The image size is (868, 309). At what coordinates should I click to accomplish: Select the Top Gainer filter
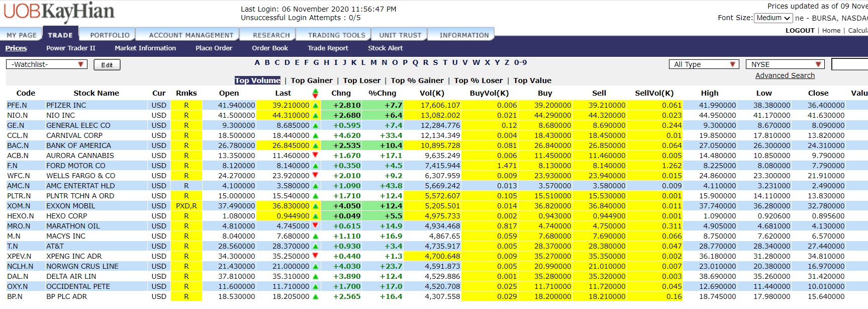click(x=312, y=81)
